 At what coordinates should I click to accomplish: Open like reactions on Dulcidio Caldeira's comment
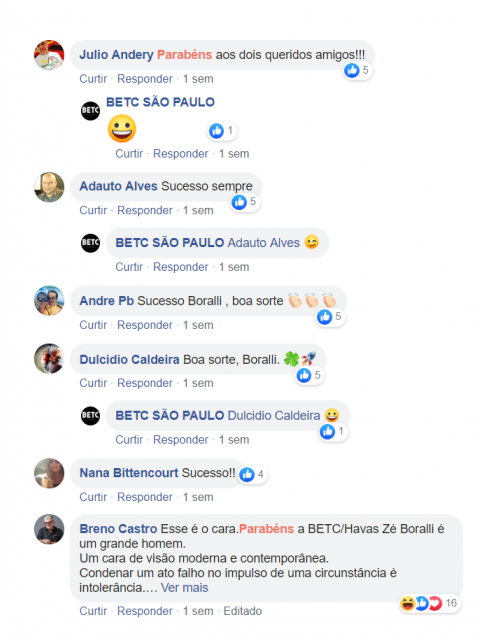click(309, 375)
